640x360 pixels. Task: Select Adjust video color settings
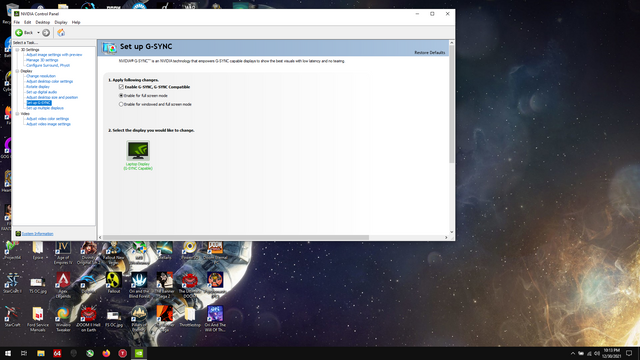(x=47, y=119)
